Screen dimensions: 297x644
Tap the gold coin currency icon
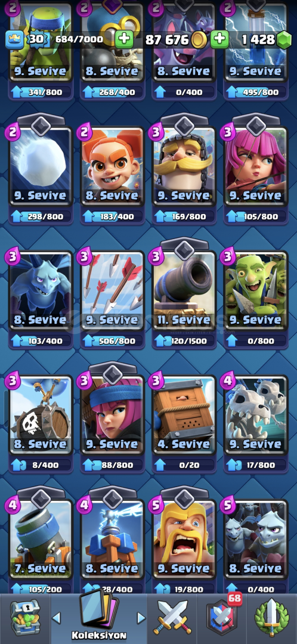pos(199,40)
